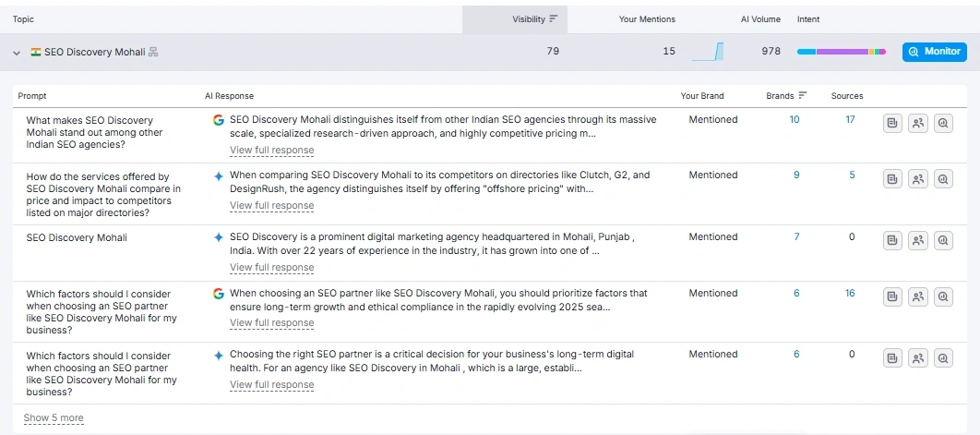Click the Gemini sparkle icon beside 'SEO Discovery is a prominent'
Viewport: 980px width, 435px height.
tap(218, 238)
